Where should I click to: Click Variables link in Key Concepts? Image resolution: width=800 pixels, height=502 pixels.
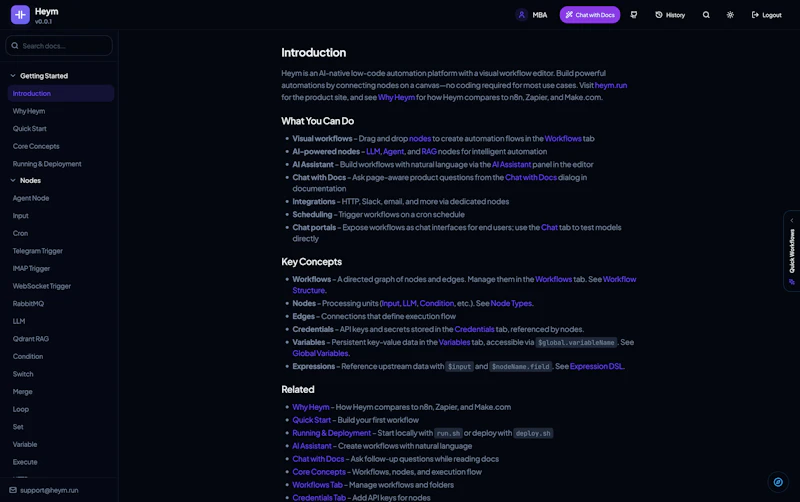454,342
